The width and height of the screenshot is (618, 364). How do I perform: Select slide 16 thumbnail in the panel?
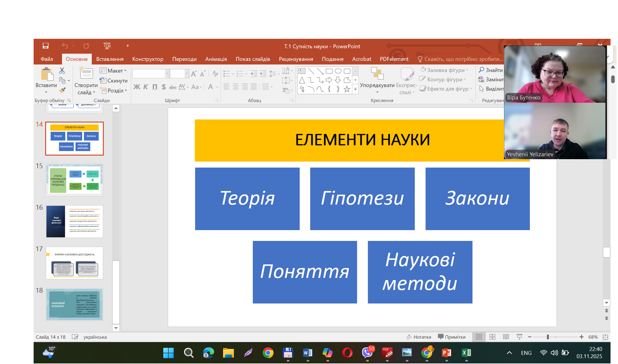pyautogui.click(x=74, y=221)
